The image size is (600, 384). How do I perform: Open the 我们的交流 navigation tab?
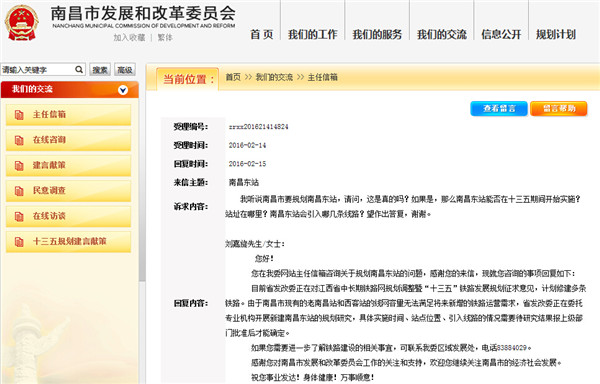pos(442,34)
